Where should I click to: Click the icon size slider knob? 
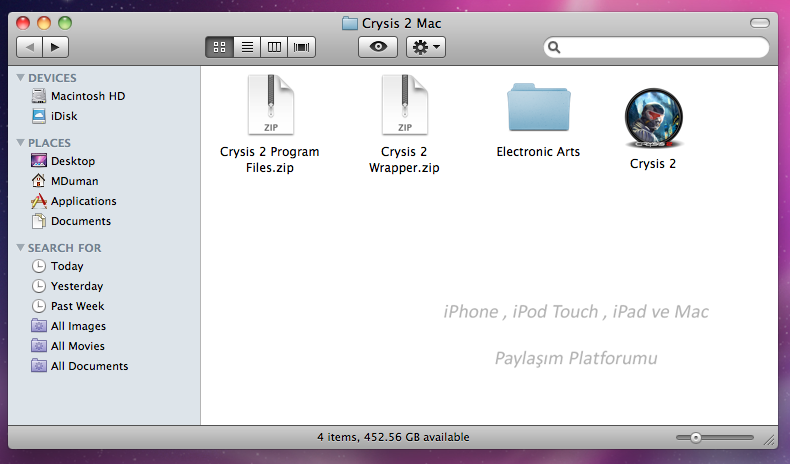(696, 438)
